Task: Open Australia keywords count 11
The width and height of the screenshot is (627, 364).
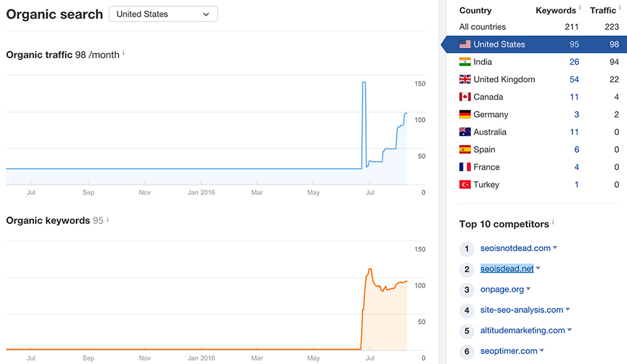Action: (574, 132)
